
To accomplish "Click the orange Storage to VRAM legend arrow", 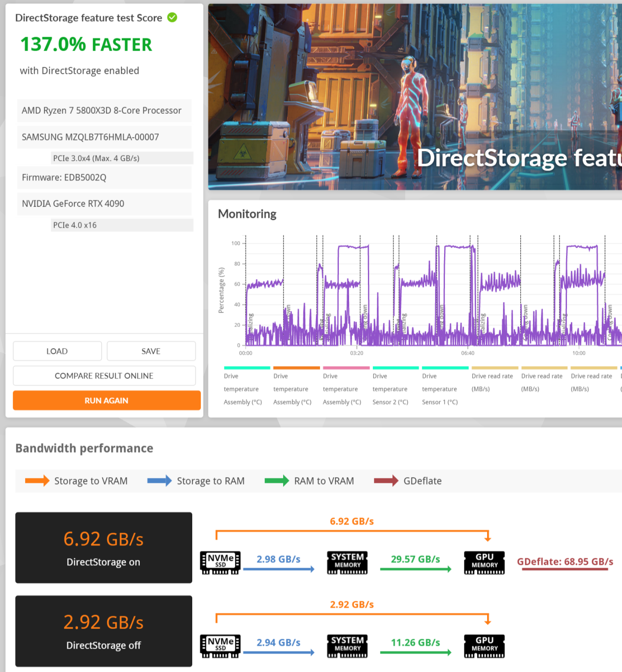I will (x=37, y=481).
